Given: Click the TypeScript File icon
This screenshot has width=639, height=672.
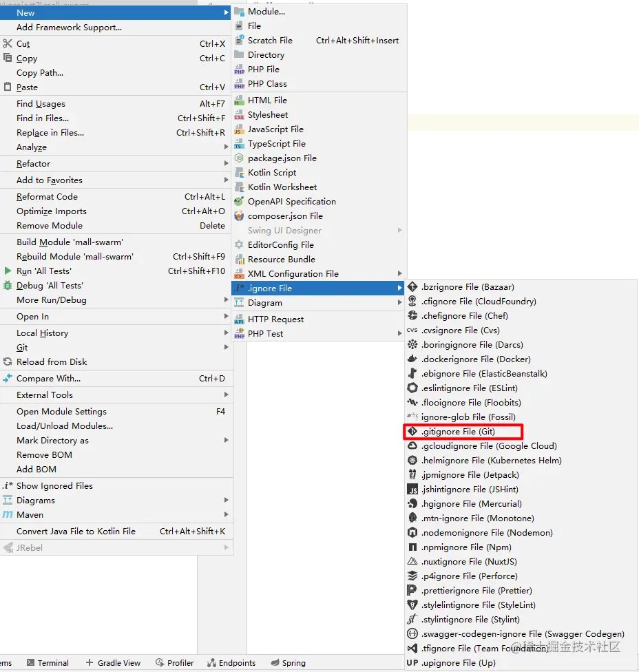Looking at the screenshot, I should (x=239, y=144).
